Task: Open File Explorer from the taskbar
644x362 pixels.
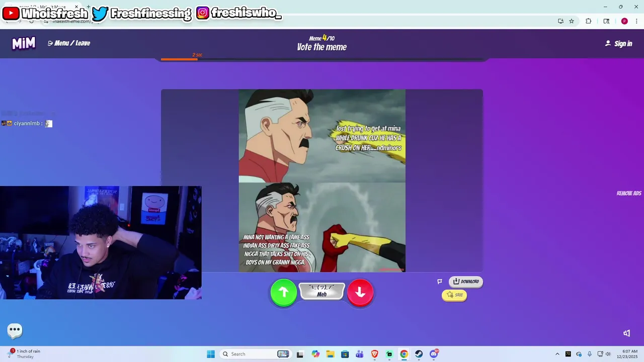Action: pyautogui.click(x=330, y=354)
